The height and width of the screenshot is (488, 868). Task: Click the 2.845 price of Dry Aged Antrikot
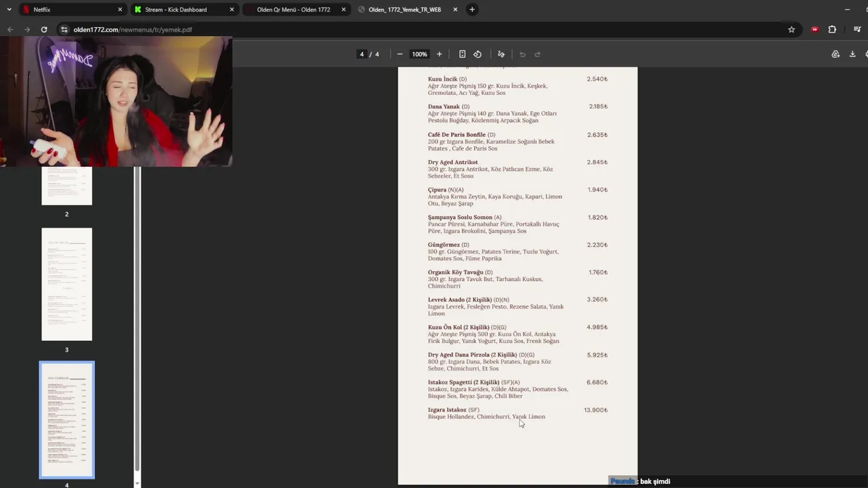pyautogui.click(x=597, y=162)
